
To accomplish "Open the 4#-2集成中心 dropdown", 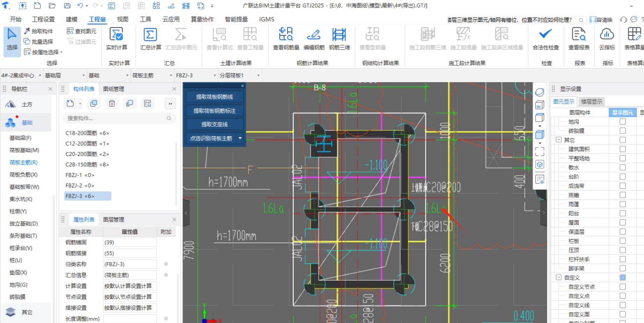I will coord(21,76).
